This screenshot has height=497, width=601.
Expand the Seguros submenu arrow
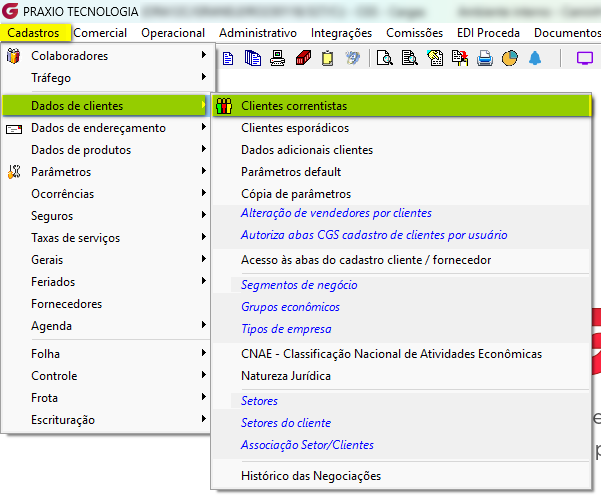click(204, 215)
